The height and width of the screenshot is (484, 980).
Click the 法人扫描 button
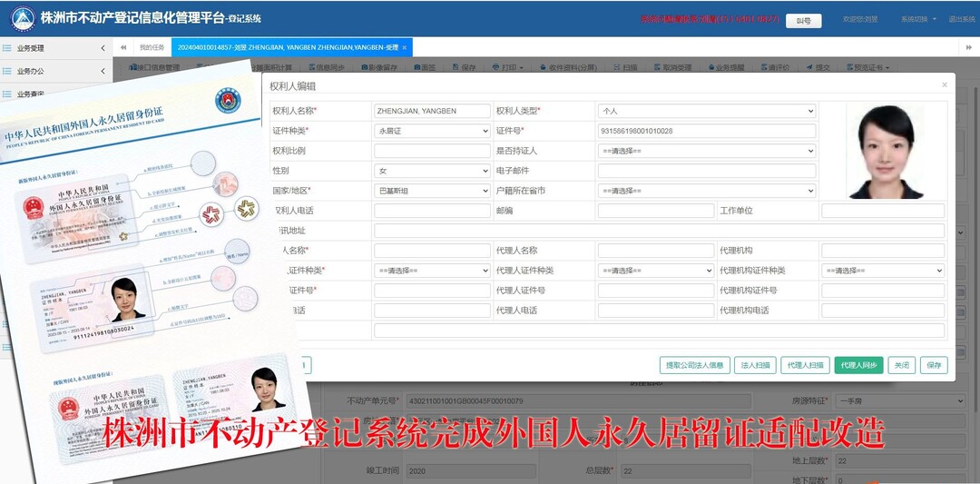tap(755, 365)
